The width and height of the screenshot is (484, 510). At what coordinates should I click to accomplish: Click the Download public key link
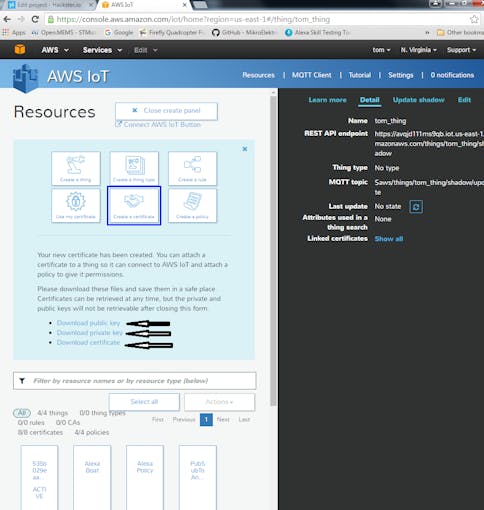[88, 323]
